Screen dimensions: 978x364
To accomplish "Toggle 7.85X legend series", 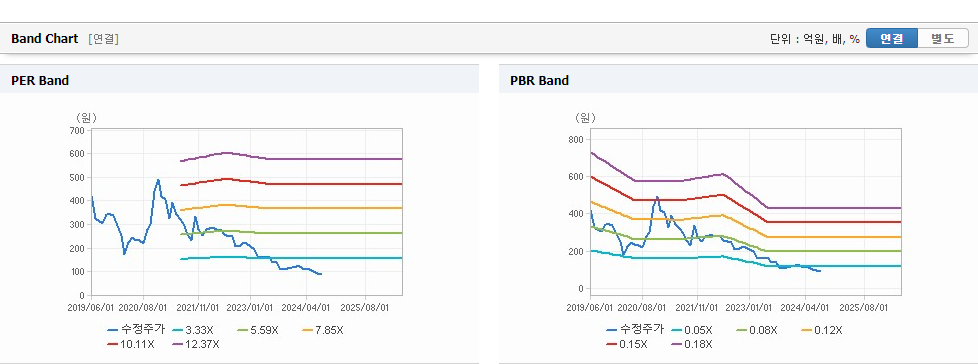I will [322, 330].
